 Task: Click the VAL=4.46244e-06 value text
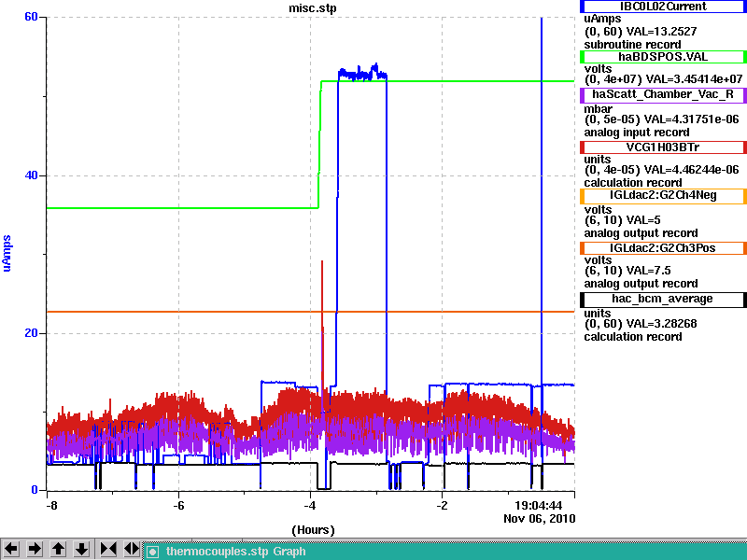[x=691, y=170]
